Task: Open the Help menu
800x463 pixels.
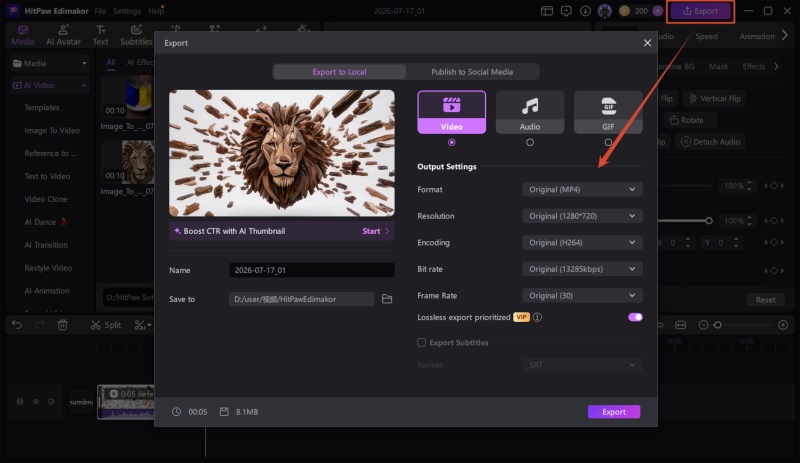Action: pos(156,11)
